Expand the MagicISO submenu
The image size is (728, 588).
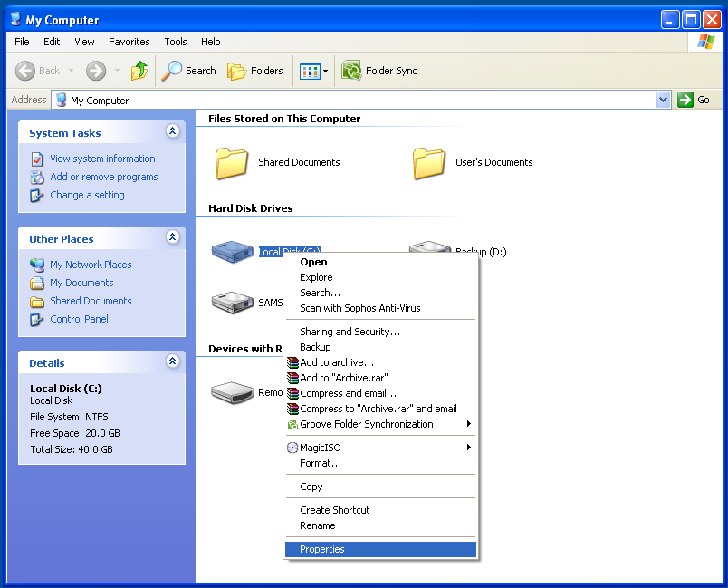coord(469,447)
